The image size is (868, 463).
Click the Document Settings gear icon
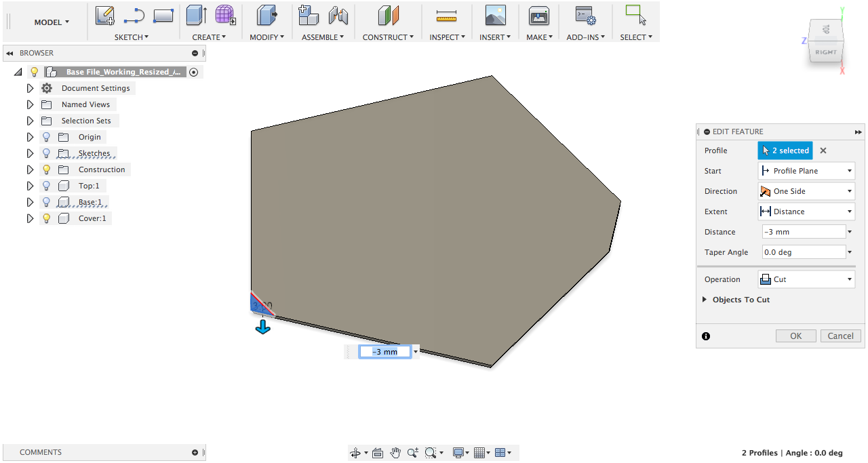(x=47, y=88)
